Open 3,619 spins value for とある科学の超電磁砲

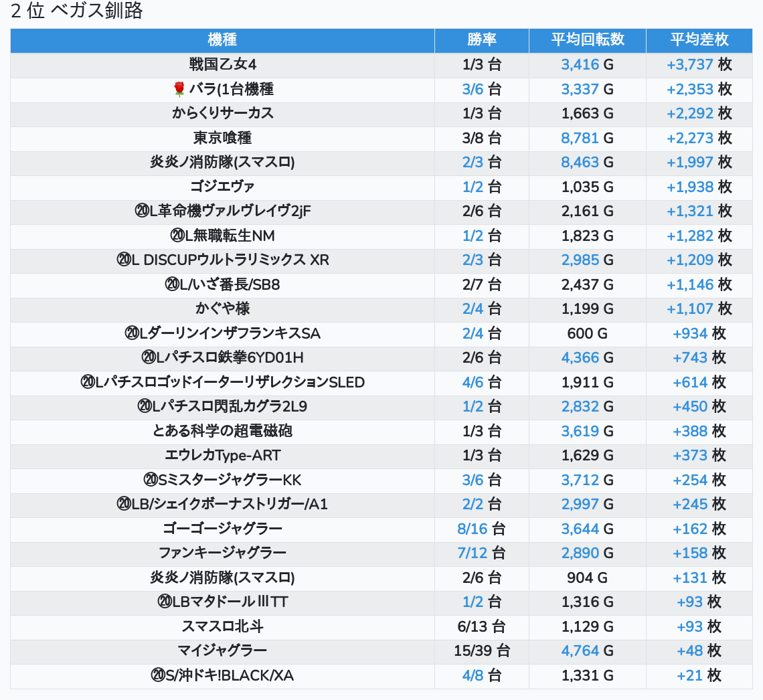click(580, 431)
